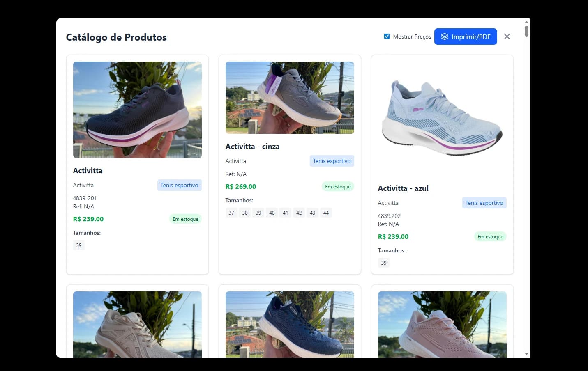Click the Activitta - cinza product title
This screenshot has width=588, height=371.
coord(252,147)
